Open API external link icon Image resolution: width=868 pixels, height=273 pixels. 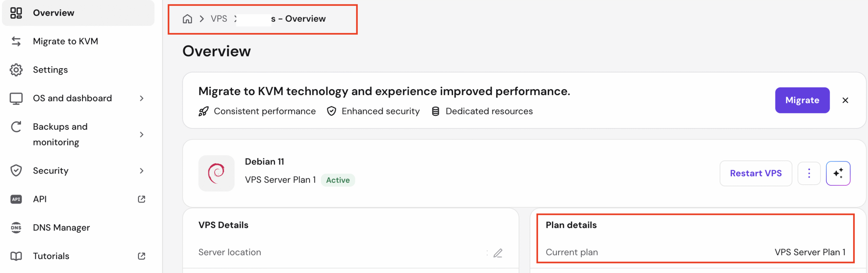[x=141, y=199]
